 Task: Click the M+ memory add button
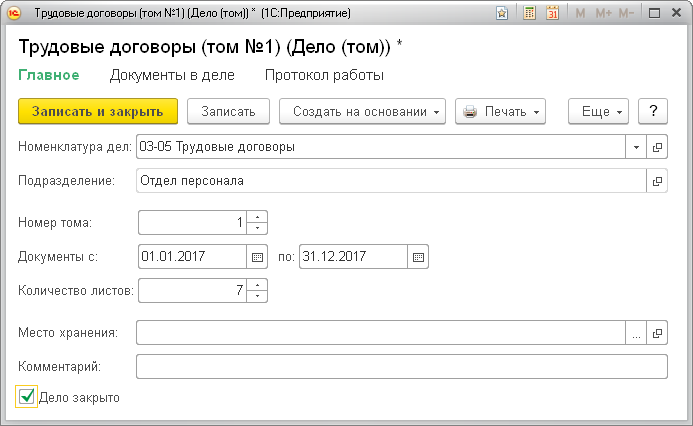(x=603, y=13)
